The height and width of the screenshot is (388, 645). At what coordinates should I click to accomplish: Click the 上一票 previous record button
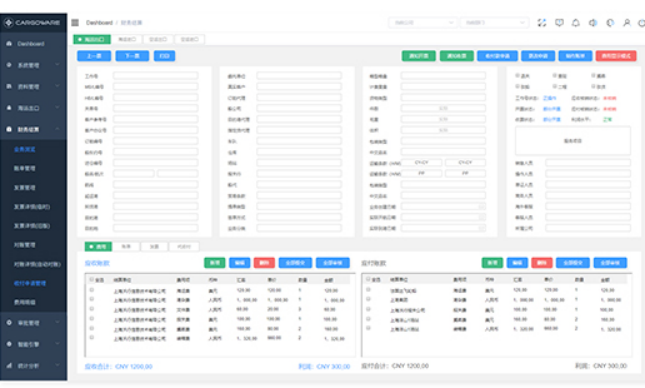point(94,56)
